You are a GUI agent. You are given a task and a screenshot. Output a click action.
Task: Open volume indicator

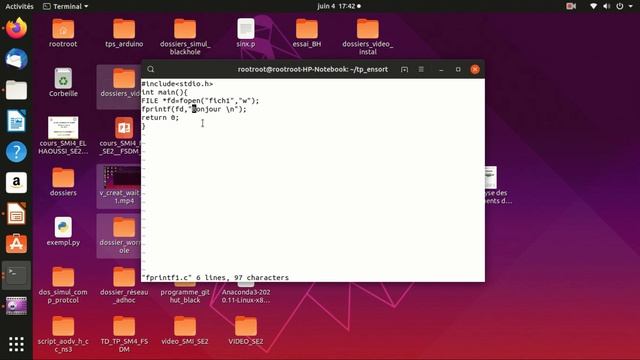pyautogui.click(x=607, y=6)
